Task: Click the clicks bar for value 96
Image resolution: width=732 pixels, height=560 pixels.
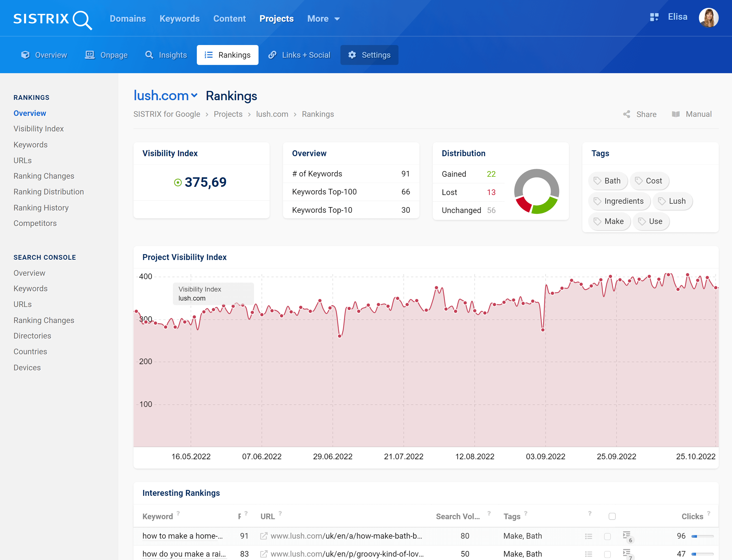Action: pyautogui.click(x=702, y=536)
